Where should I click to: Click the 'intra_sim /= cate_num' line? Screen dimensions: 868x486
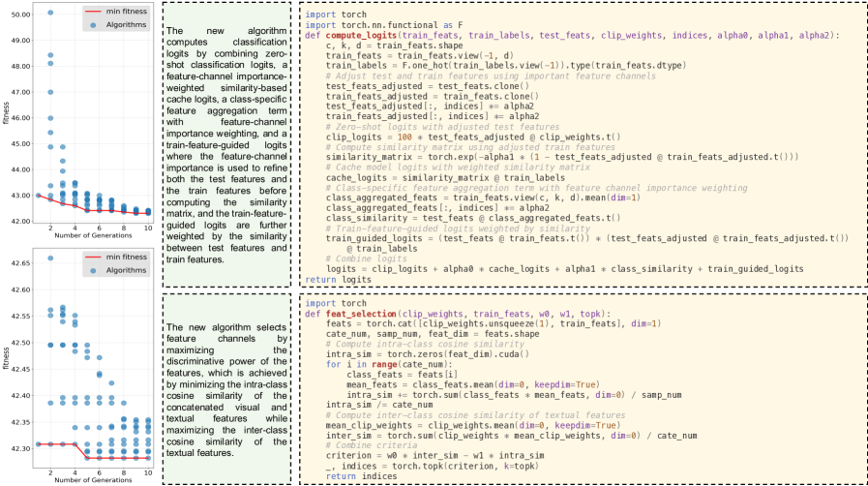tap(379, 405)
